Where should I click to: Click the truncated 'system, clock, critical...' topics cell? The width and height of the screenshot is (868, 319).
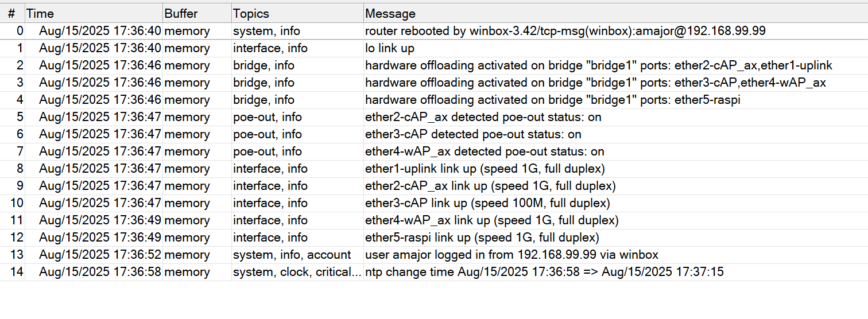297,272
